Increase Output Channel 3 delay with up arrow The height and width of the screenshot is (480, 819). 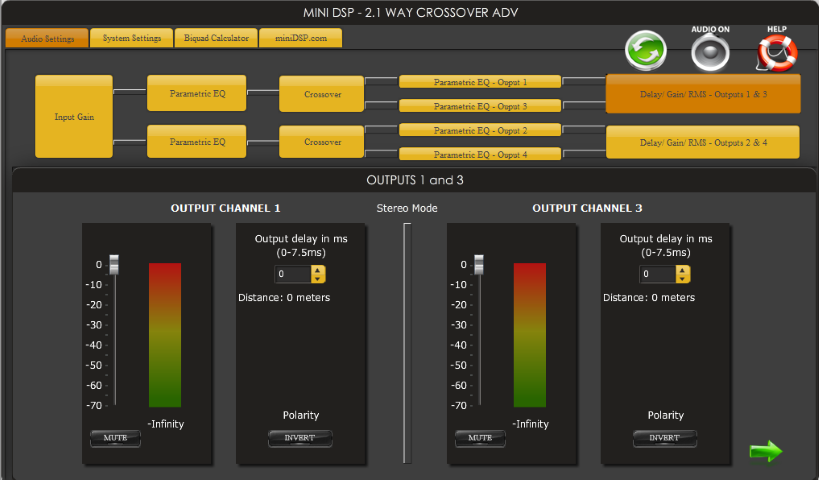point(682,270)
